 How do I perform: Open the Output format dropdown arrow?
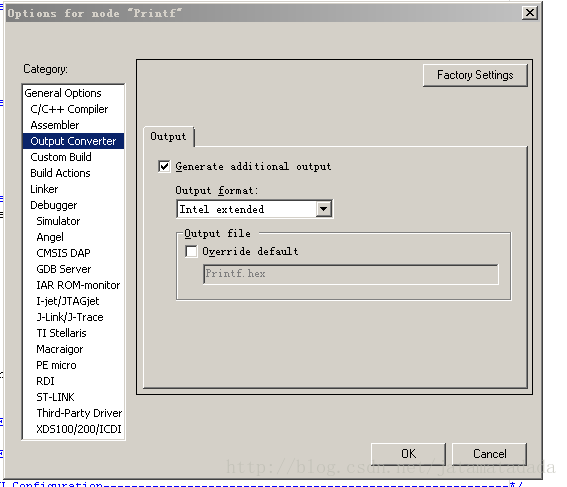click(x=323, y=209)
